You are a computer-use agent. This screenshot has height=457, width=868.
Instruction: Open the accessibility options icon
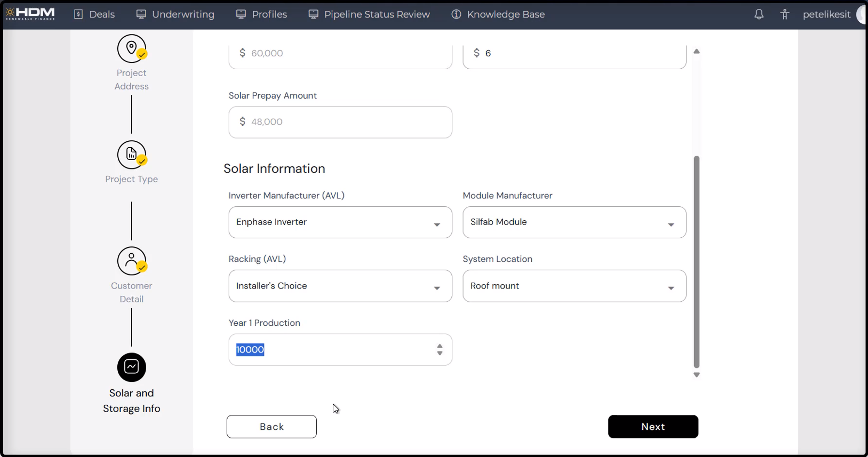pos(785,15)
